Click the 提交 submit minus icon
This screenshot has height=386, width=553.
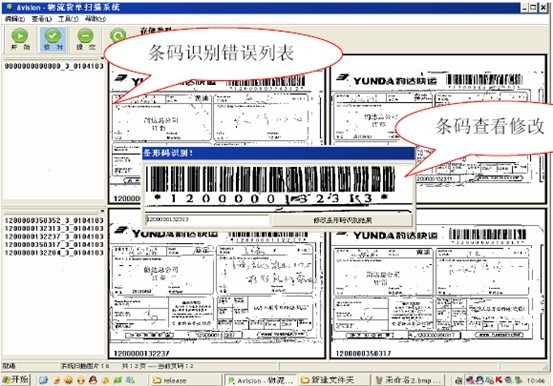pos(85,36)
